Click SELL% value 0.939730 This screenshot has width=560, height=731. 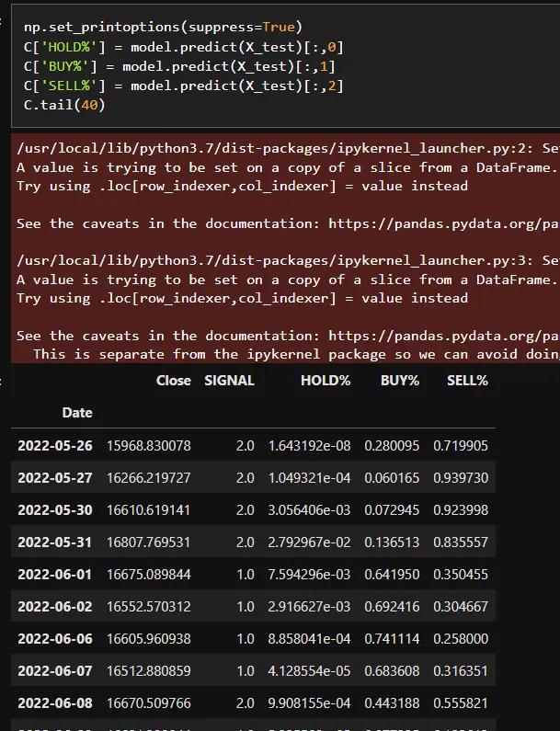[x=461, y=478]
